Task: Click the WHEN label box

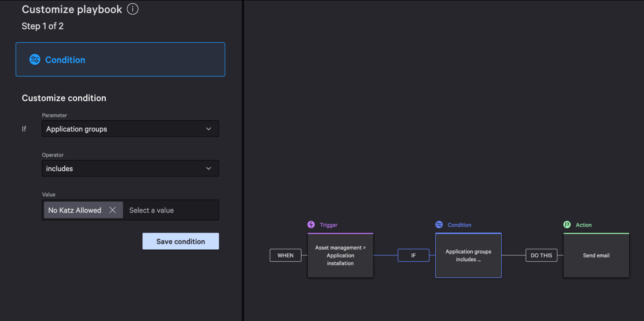Action: click(x=285, y=255)
